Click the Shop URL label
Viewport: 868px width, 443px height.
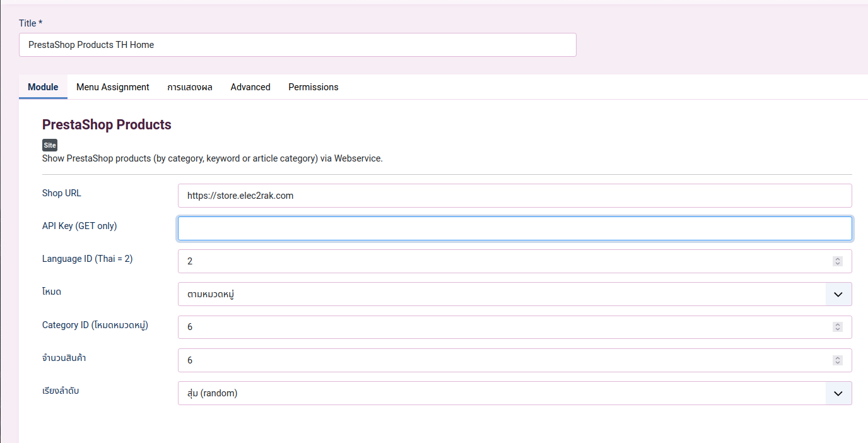pyautogui.click(x=62, y=193)
